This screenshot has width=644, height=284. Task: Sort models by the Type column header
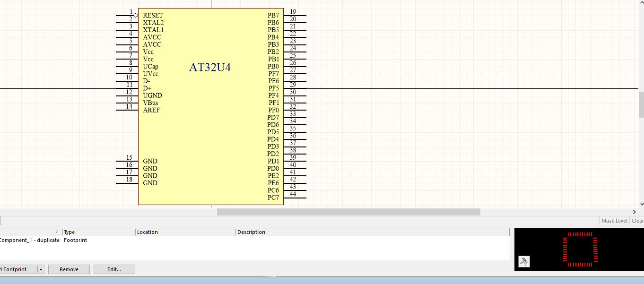pos(99,232)
